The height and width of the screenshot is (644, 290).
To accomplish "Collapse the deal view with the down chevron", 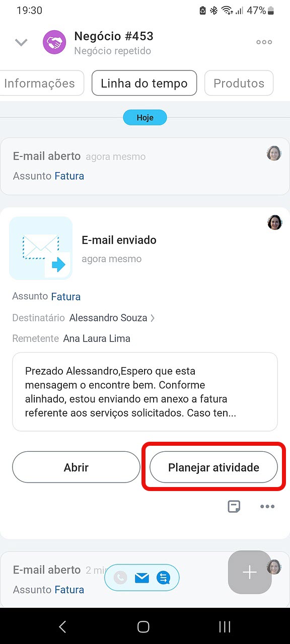I will coord(21,43).
